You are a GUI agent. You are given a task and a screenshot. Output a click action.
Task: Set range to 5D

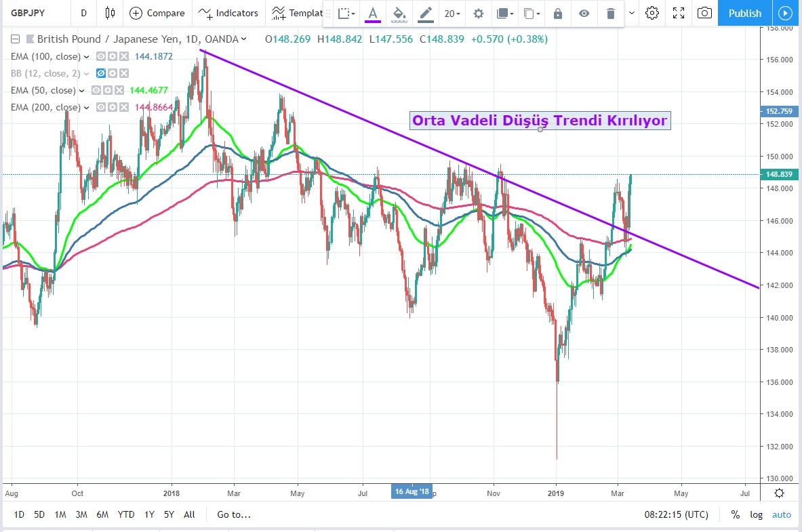pyautogui.click(x=39, y=514)
